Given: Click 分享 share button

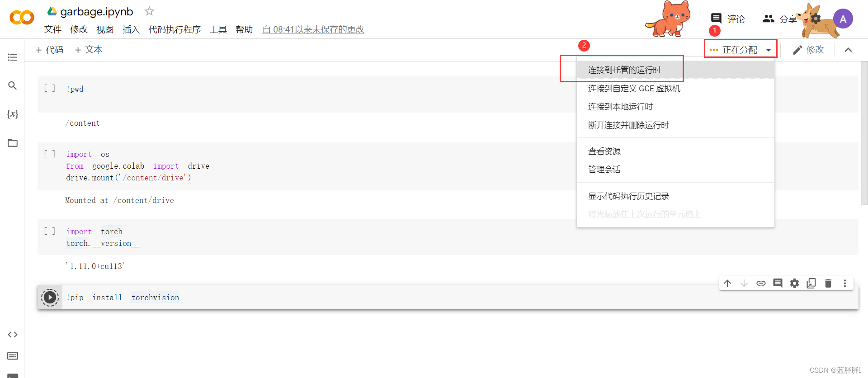Looking at the screenshot, I should click(x=779, y=19).
